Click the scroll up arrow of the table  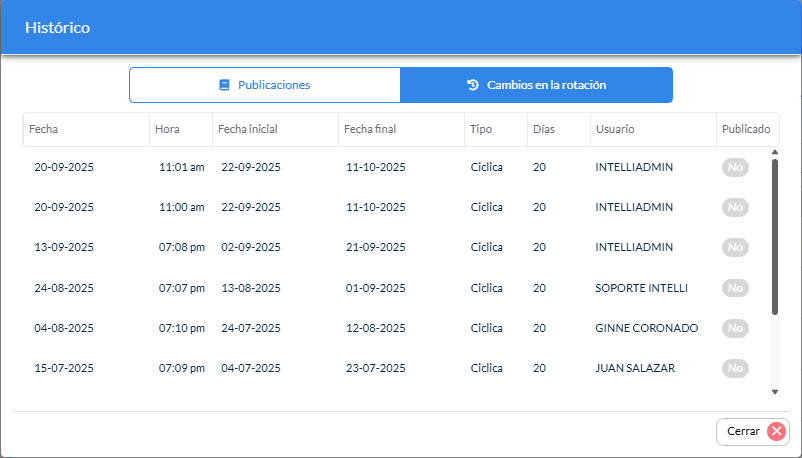tap(774, 152)
